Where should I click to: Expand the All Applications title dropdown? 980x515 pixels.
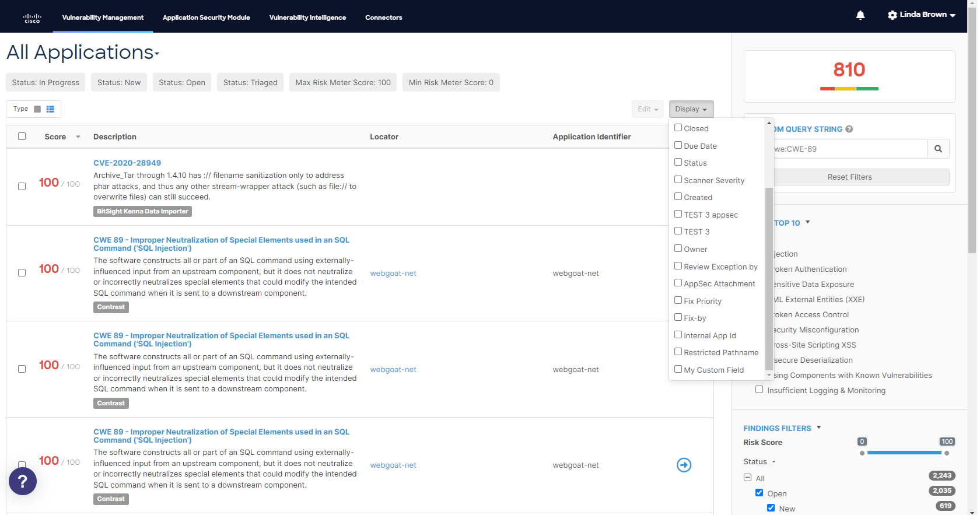tap(157, 54)
